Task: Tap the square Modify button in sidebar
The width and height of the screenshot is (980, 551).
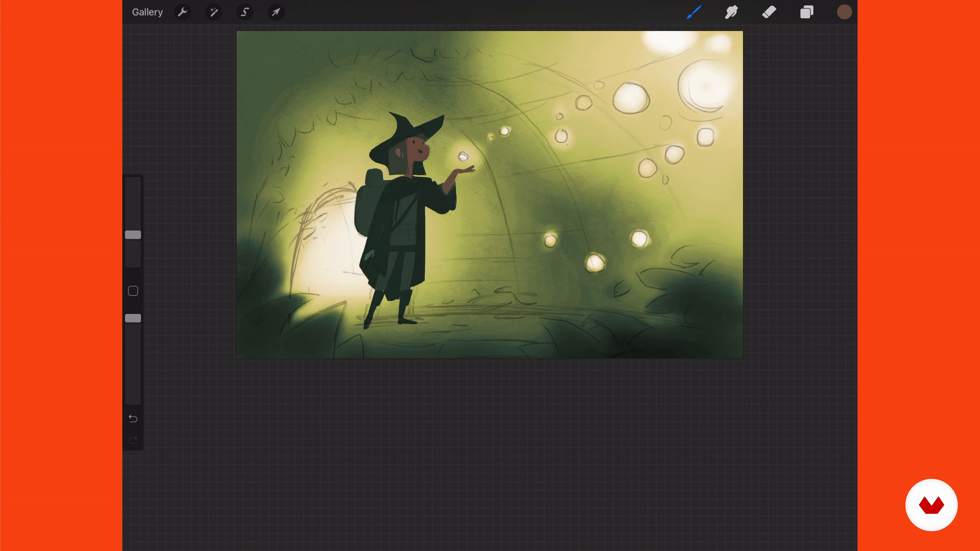Action: [x=133, y=291]
